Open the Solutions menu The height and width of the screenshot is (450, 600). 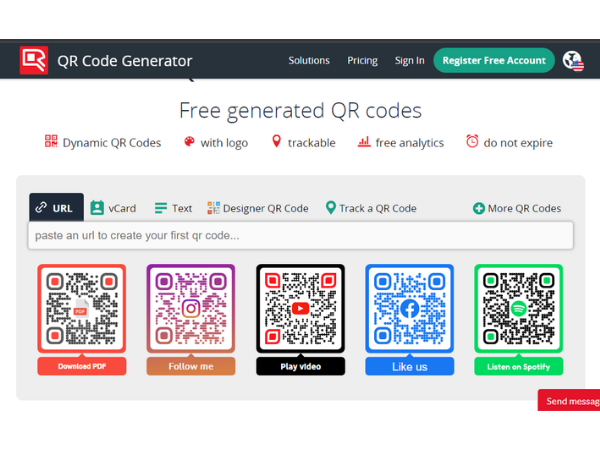309,60
